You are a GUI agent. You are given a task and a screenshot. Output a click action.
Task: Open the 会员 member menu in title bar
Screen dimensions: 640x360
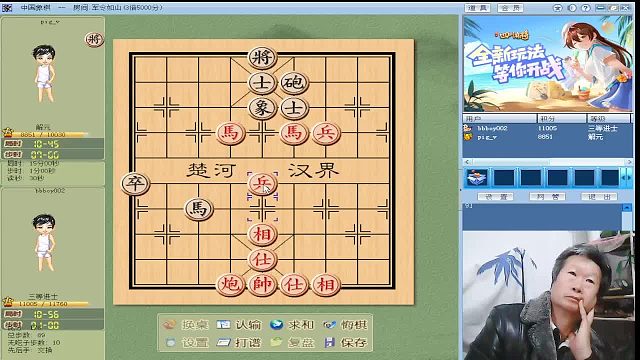(511, 8)
